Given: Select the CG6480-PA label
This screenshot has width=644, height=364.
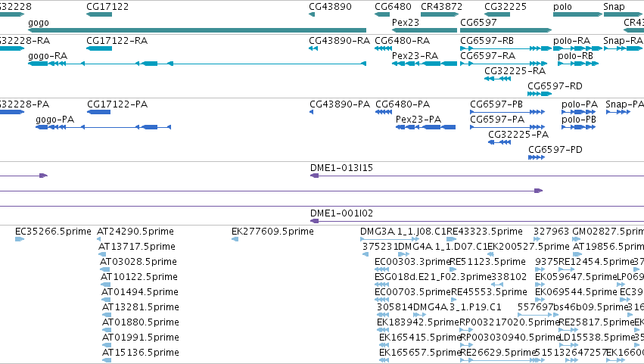Looking at the screenshot, I should point(403,104).
